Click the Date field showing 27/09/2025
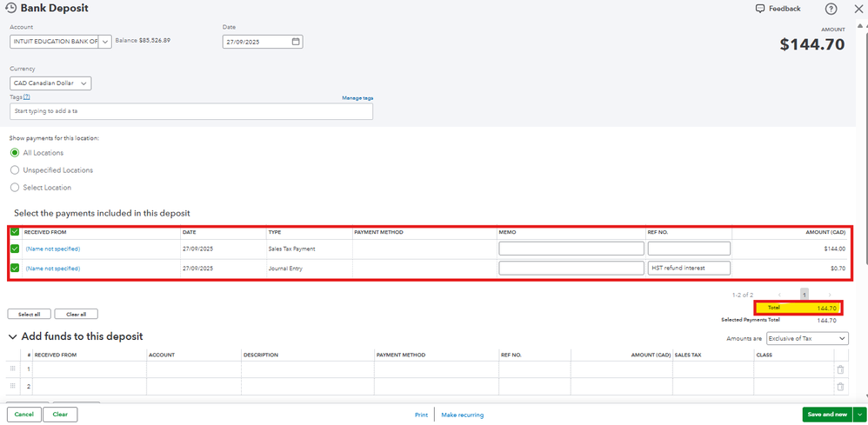 point(263,42)
